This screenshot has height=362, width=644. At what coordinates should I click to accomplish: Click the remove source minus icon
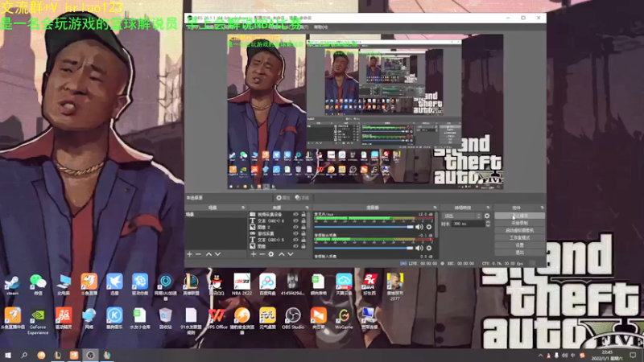pos(262,254)
